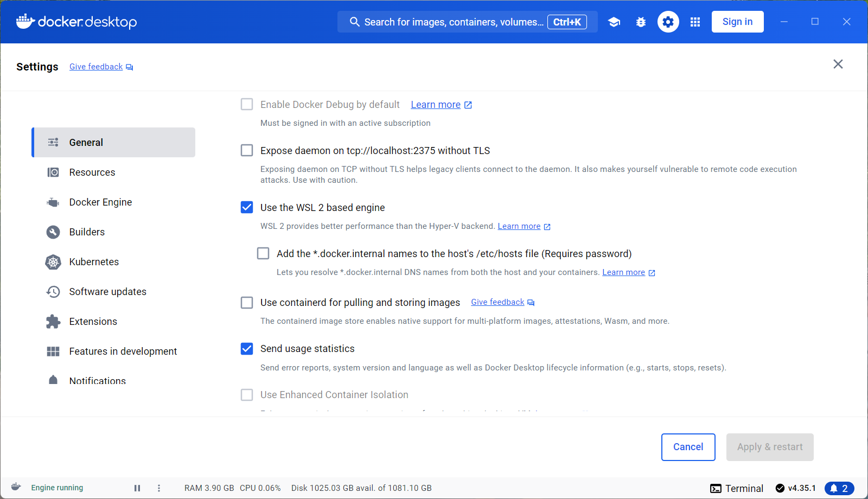This screenshot has width=868, height=499.
Task: Click feedback icon beside containerd Give feedback
Action: click(531, 303)
